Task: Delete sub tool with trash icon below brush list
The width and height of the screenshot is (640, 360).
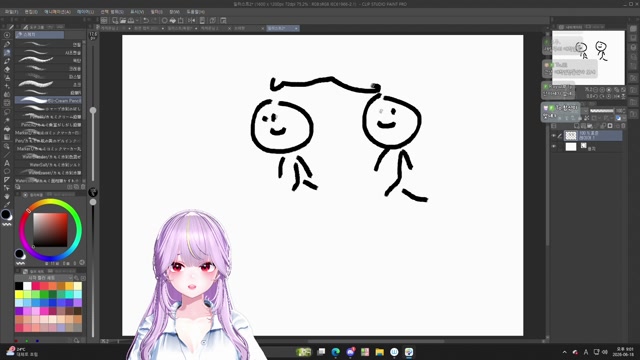Action: tap(83, 187)
